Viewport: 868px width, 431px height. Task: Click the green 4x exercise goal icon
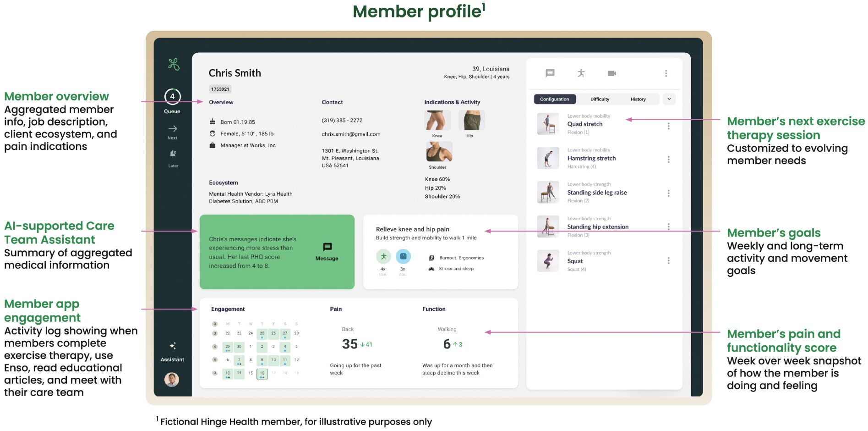pos(383,256)
